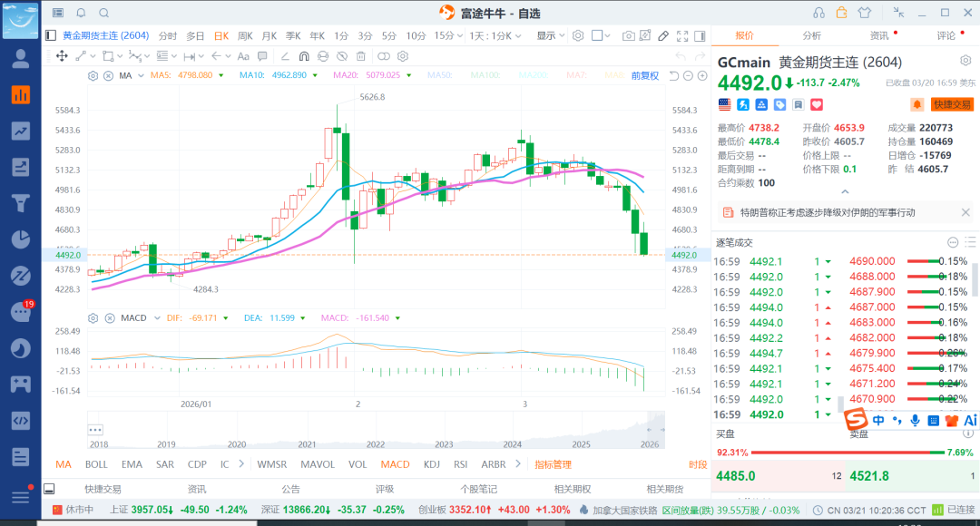The height and width of the screenshot is (526, 980).
Task: Switch to the 日K period tab
Action: coord(221,35)
